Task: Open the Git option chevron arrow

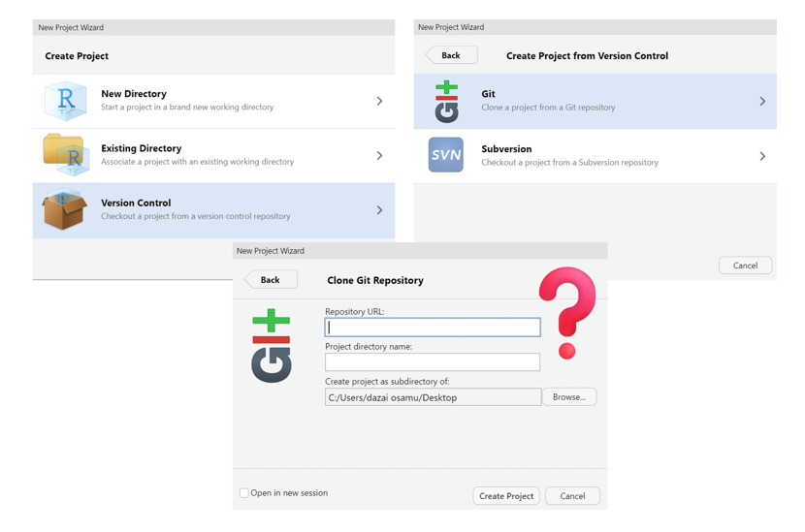Action: tap(762, 101)
